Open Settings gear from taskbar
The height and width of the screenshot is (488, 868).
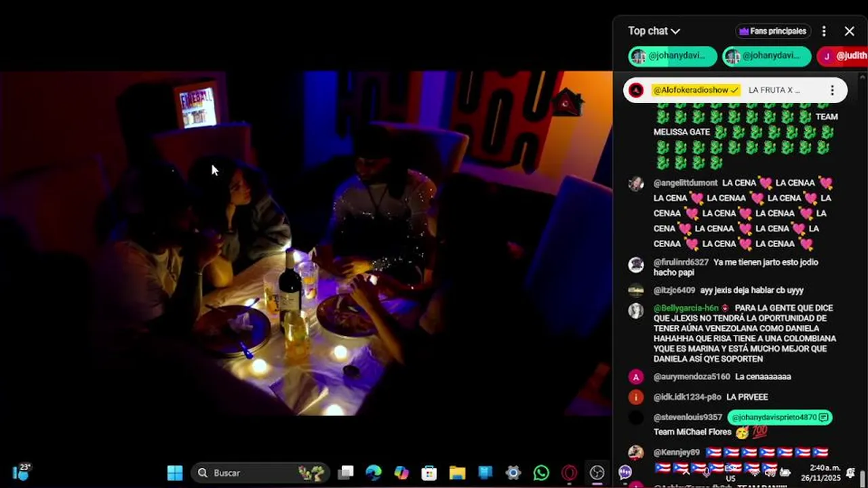(x=513, y=472)
